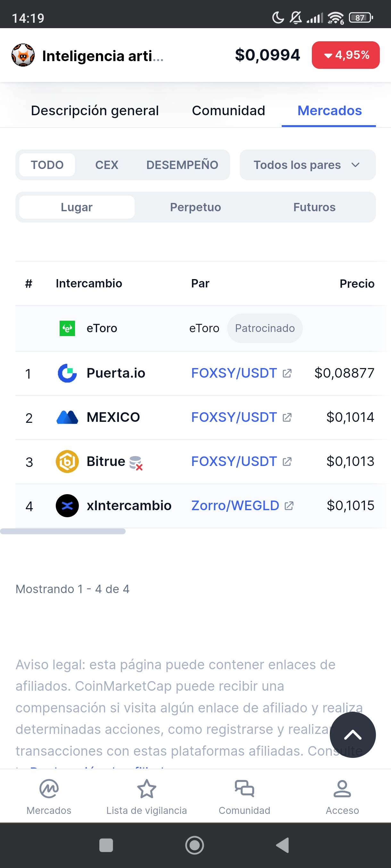
Task: Tap the FOXSY coin logo icon
Action: tap(23, 55)
